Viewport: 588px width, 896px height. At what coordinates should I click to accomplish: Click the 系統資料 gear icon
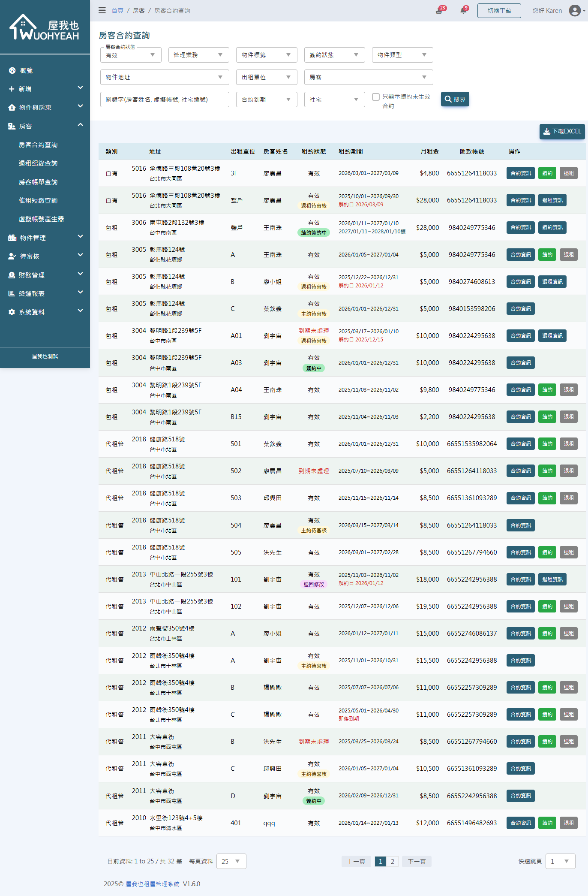click(12, 312)
